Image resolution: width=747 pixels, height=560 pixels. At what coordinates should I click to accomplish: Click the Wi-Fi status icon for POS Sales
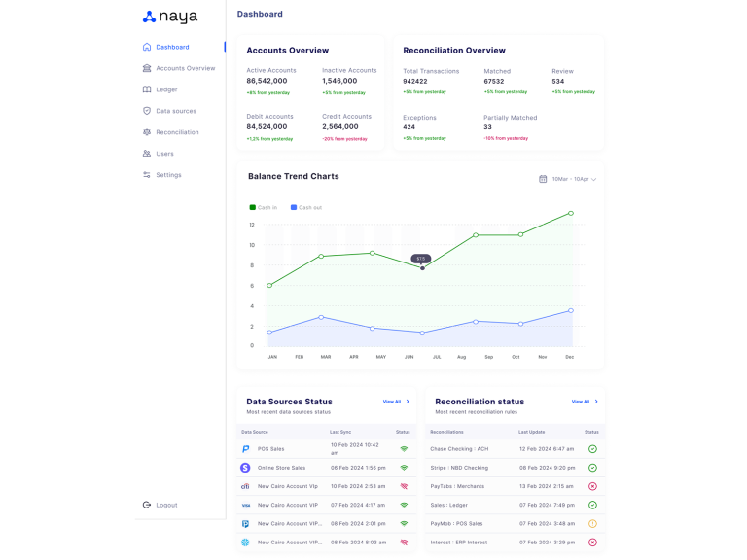404,449
